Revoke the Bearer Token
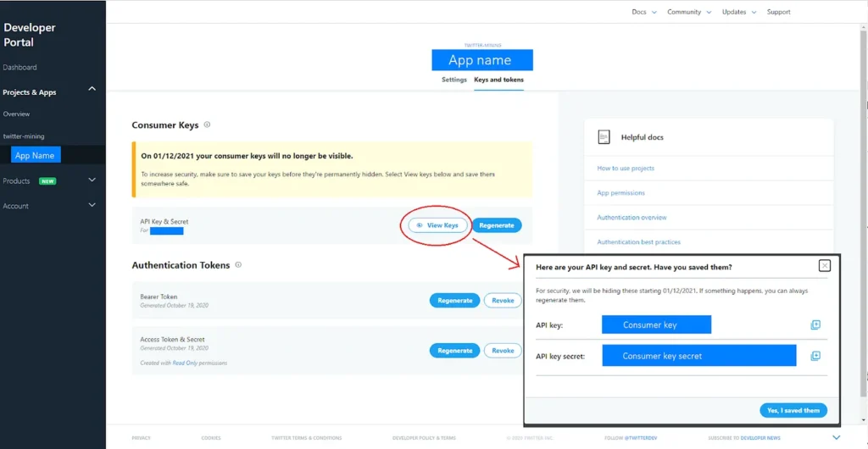This screenshot has width=868, height=449. pos(503,301)
